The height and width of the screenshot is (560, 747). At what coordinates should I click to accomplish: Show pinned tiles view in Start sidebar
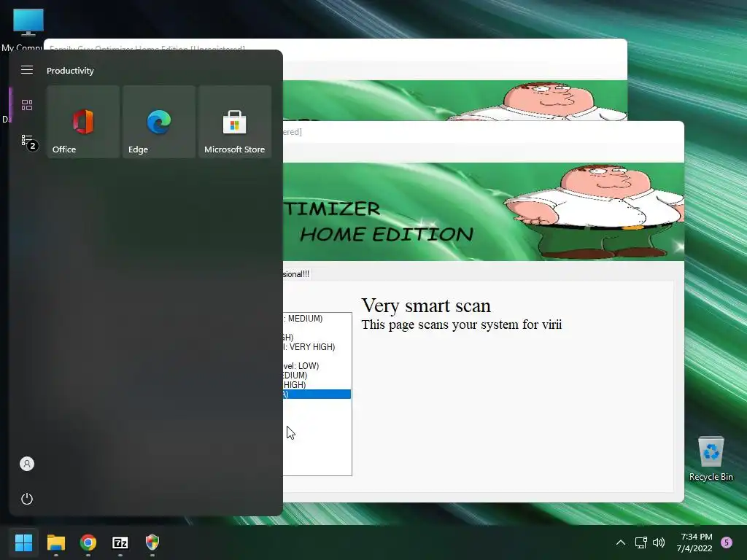[x=27, y=105]
